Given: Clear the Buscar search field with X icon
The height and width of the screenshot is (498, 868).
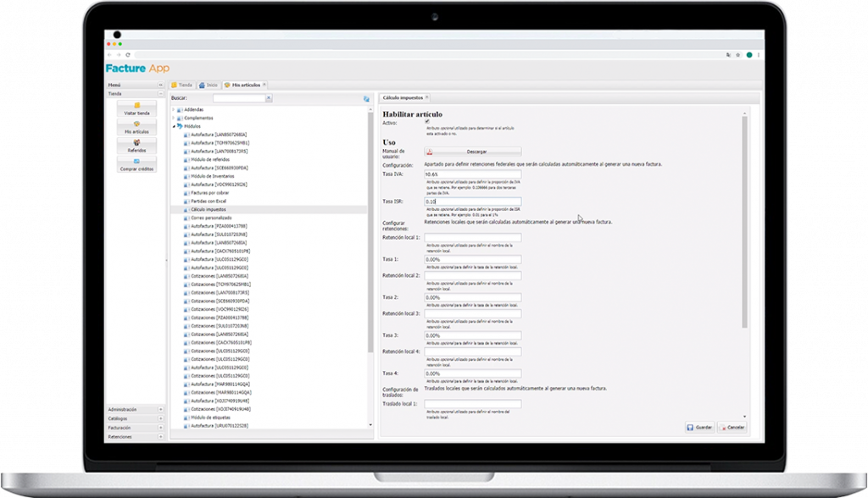Looking at the screenshot, I should [269, 98].
